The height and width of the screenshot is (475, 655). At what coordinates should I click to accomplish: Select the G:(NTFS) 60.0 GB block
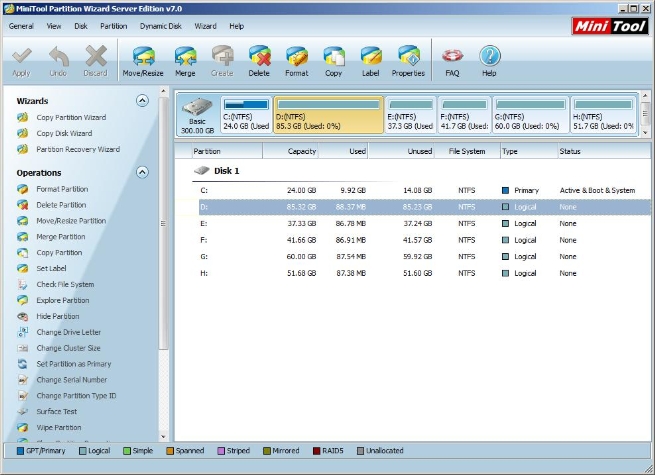(531, 115)
